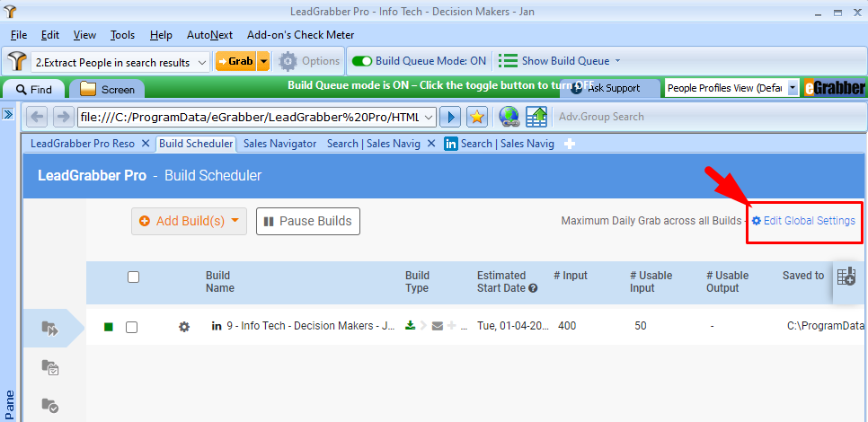Click the Grab button
868x422 pixels.
pos(236,61)
